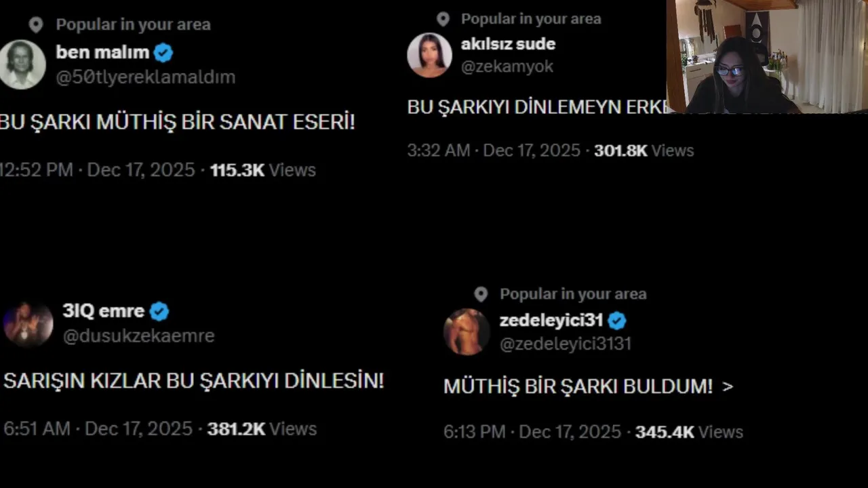Click the 301.8K Views count
This screenshot has width=868, height=488.
point(644,150)
